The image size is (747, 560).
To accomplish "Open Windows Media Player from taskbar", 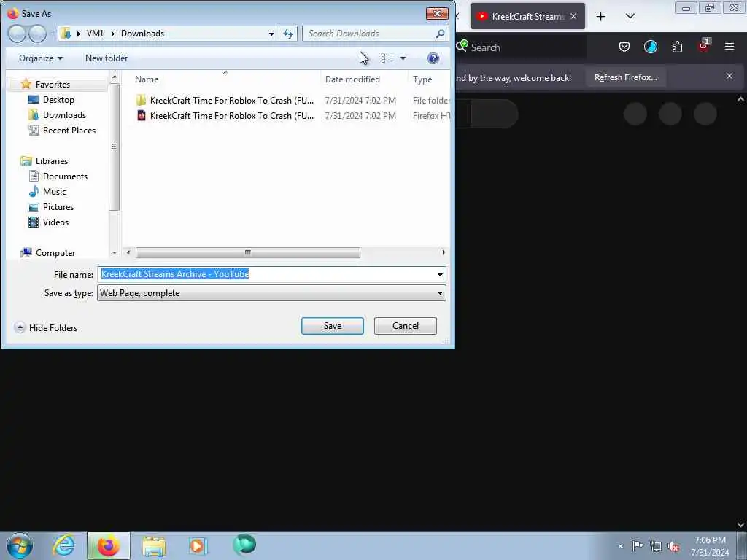I will point(197,545).
